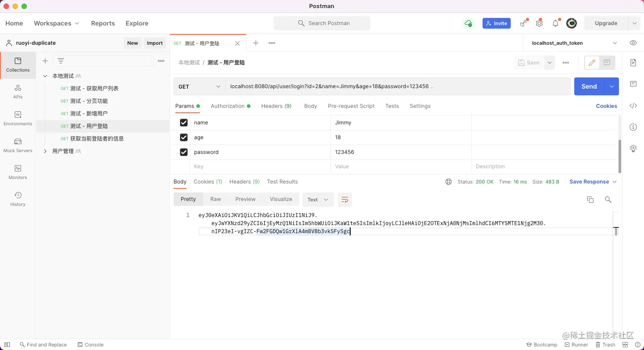644x350 pixels.
Task: Open the Collections sidebar panel
Action: pyautogui.click(x=17, y=65)
